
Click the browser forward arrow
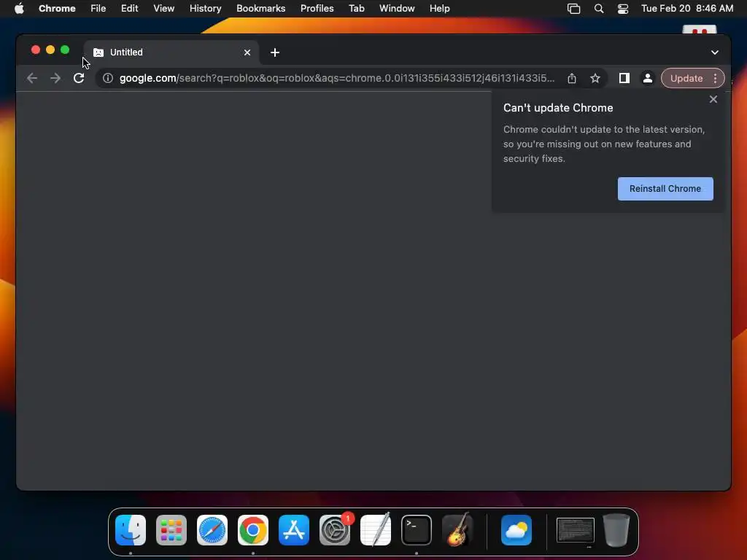click(x=55, y=78)
